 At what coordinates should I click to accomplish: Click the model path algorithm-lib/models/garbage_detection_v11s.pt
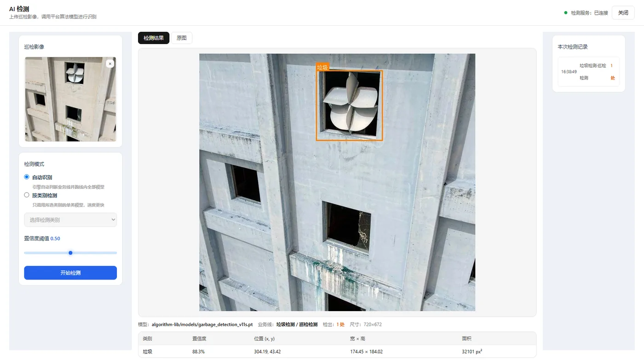(202, 324)
